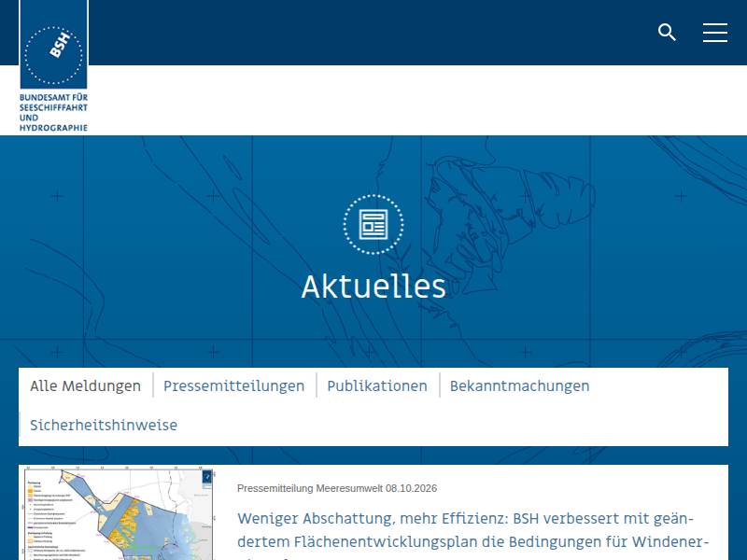Click the newspaper icon above Aktuelles
This screenshot has width=747, height=560.
coord(373,224)
